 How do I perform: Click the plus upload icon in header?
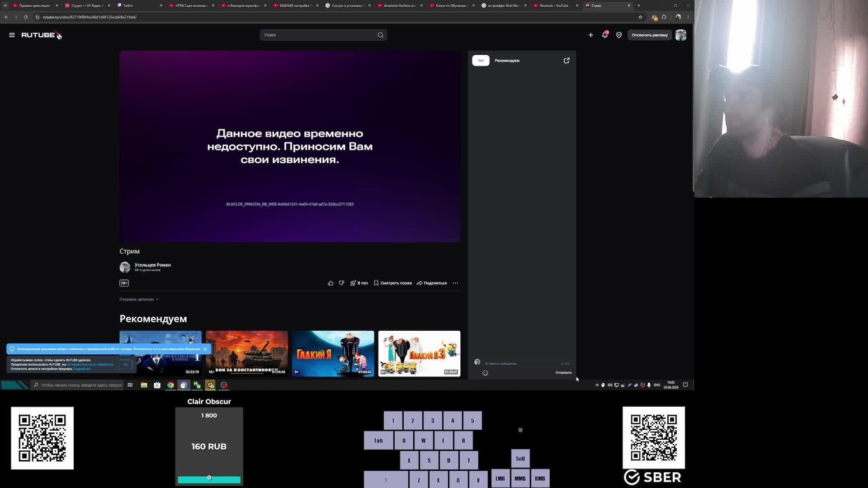click(x=590, y=35)
